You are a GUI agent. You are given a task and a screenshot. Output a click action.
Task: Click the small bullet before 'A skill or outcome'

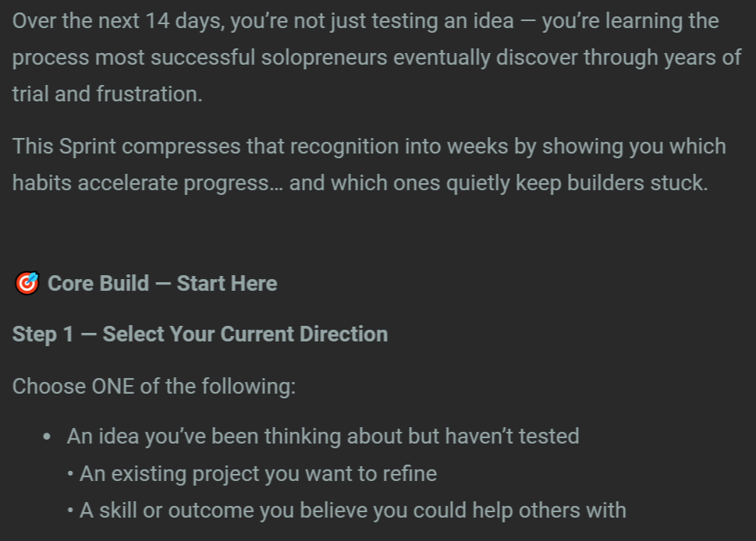click(x=70, y=510)
